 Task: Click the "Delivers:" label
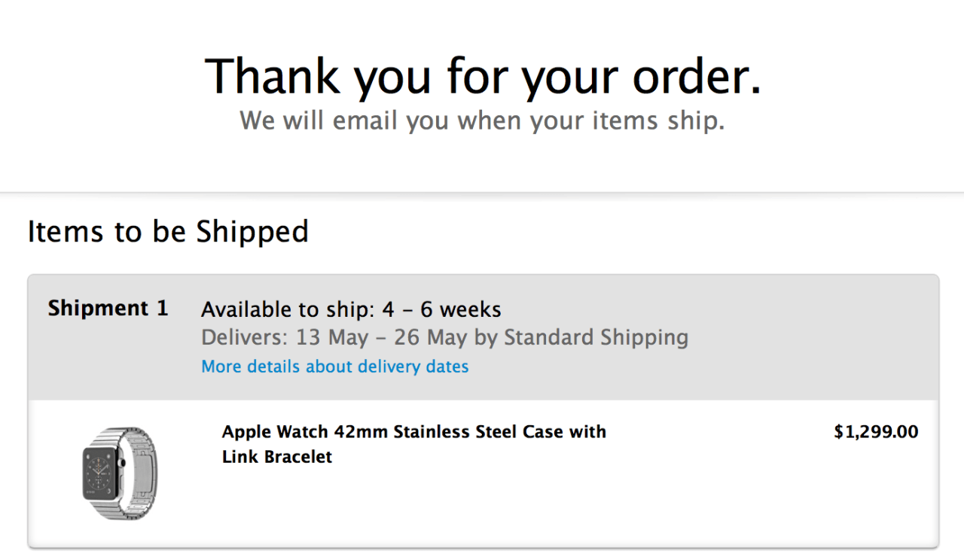click(x=244, y=337)
